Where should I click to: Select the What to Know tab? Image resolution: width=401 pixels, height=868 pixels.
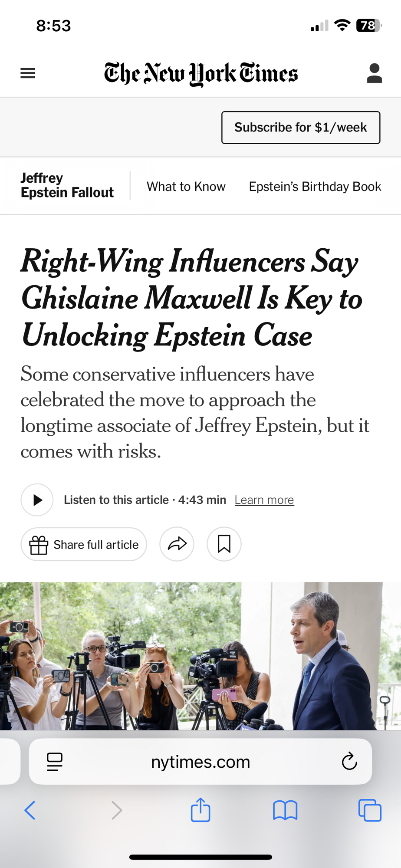186,187
